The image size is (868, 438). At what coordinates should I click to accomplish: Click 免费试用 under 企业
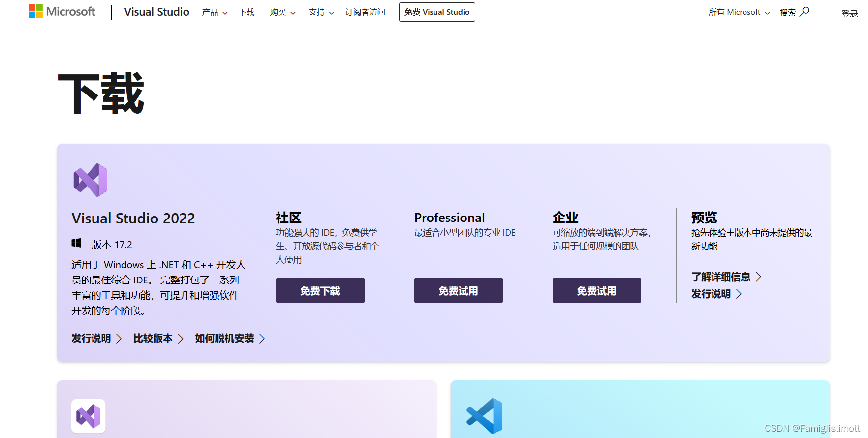597,290
